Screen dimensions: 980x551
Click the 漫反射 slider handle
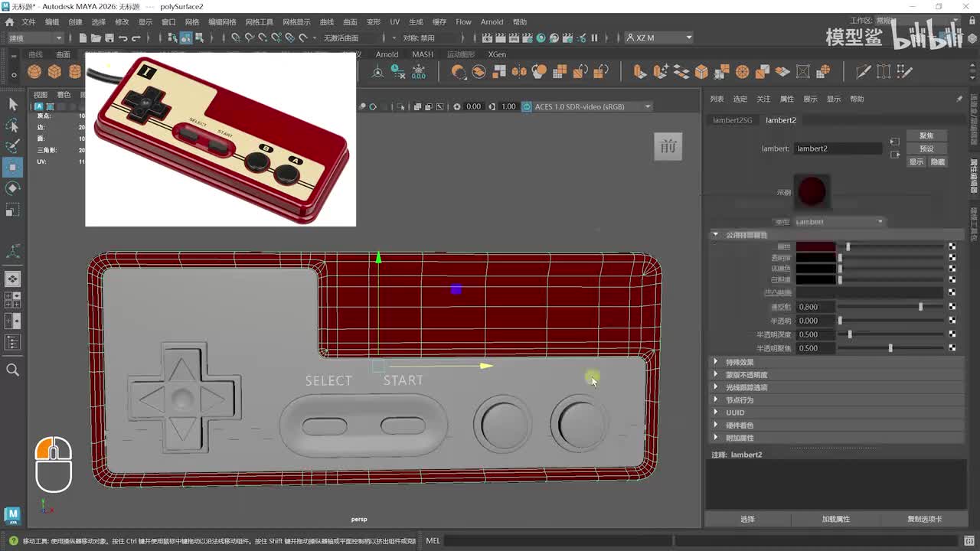point(920,307)
